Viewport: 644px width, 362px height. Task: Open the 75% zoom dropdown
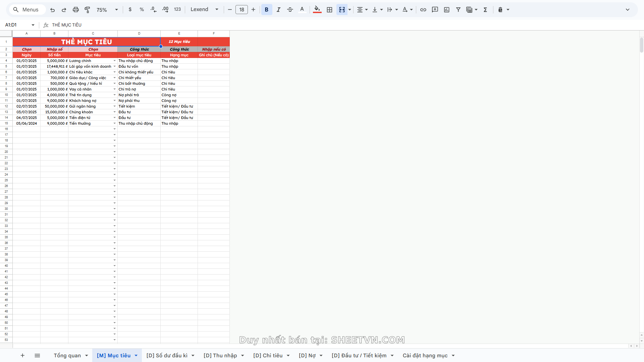pyautogui.click(x=107, y=10)
